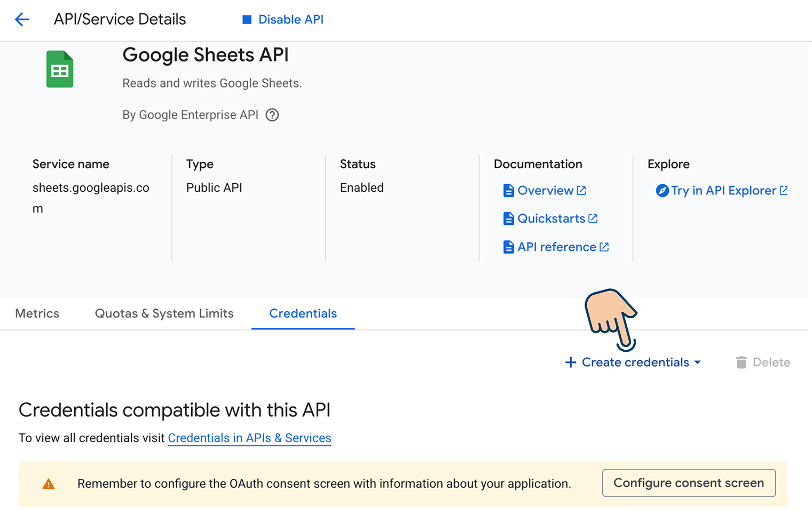Expand the Create credentials dropdown
This screenshot has height=511, width=812.
point(633,363)
